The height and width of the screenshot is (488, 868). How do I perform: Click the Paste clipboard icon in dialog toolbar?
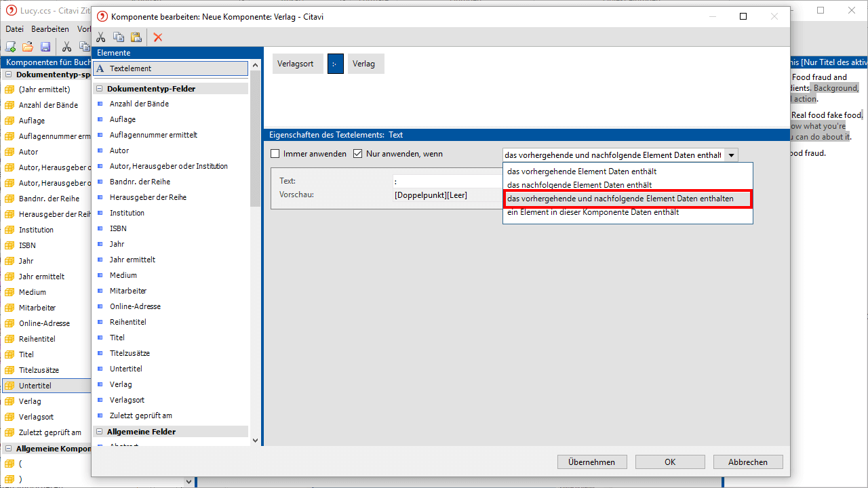click(136, 37)
